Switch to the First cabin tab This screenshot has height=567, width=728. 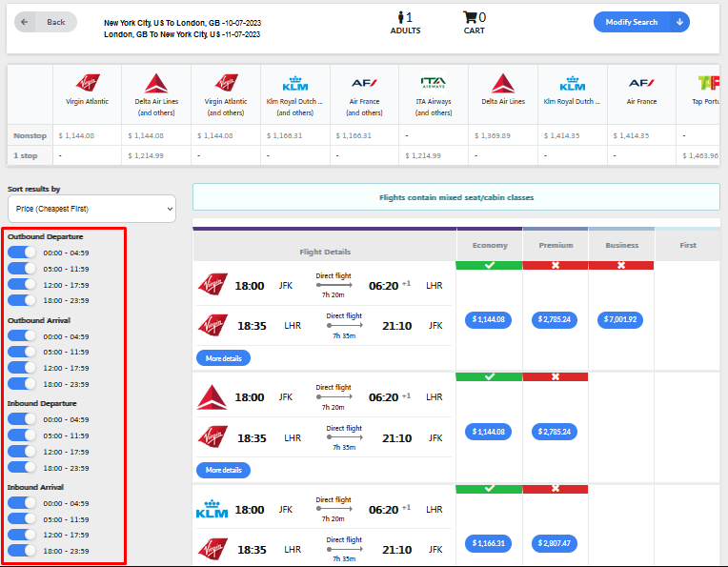[x=688, y=245]
